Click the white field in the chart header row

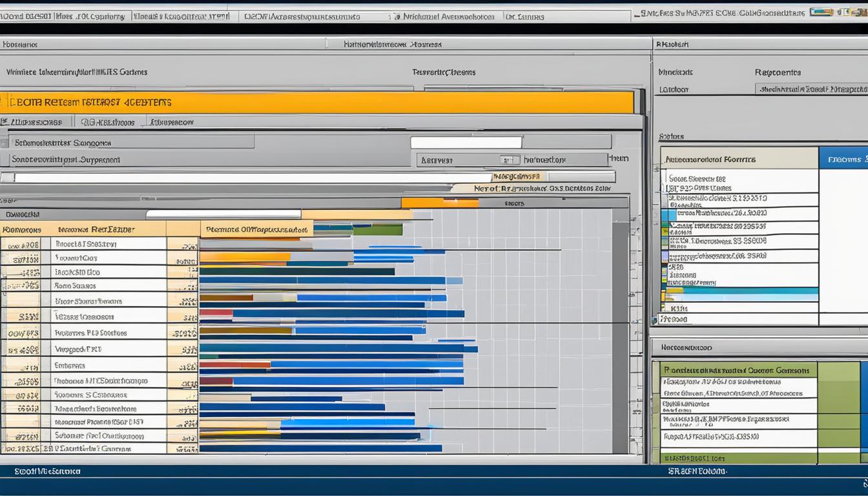click(x=223, y=214)
